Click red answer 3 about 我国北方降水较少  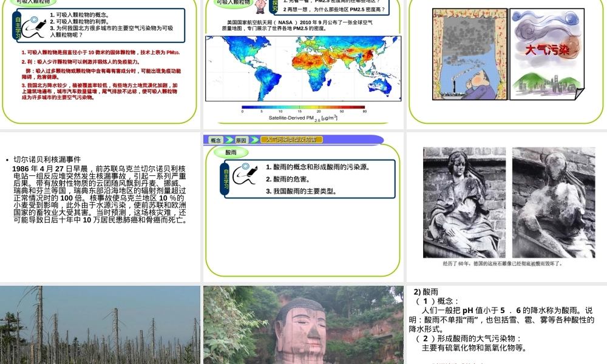[x=100, y=91]
